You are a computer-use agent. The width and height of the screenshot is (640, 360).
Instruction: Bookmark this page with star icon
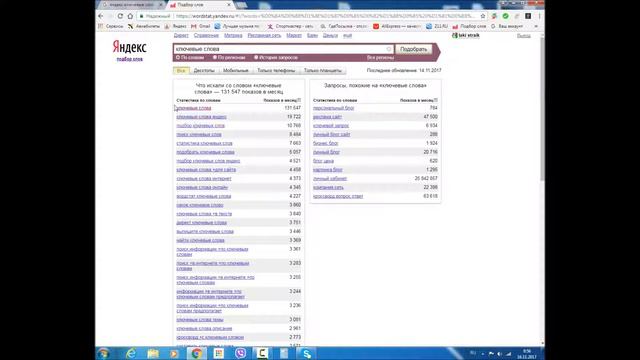pyautogui.click(x=483, y=16)
